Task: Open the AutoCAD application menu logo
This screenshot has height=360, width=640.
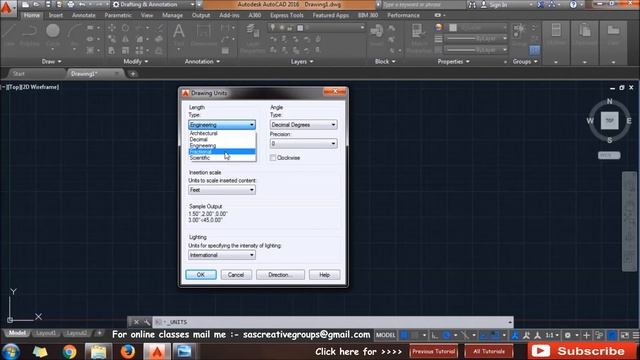Action: coord(7,8)
